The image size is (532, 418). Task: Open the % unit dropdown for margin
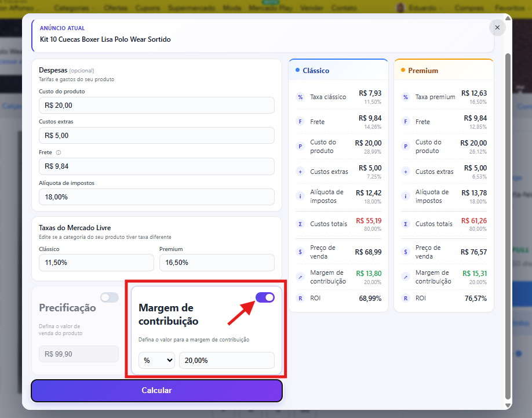[156, 361]
